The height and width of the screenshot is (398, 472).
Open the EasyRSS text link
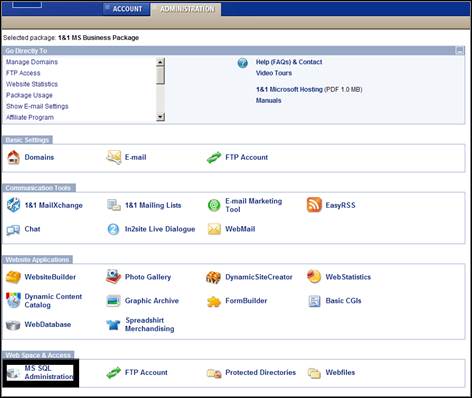pos(340,205)
